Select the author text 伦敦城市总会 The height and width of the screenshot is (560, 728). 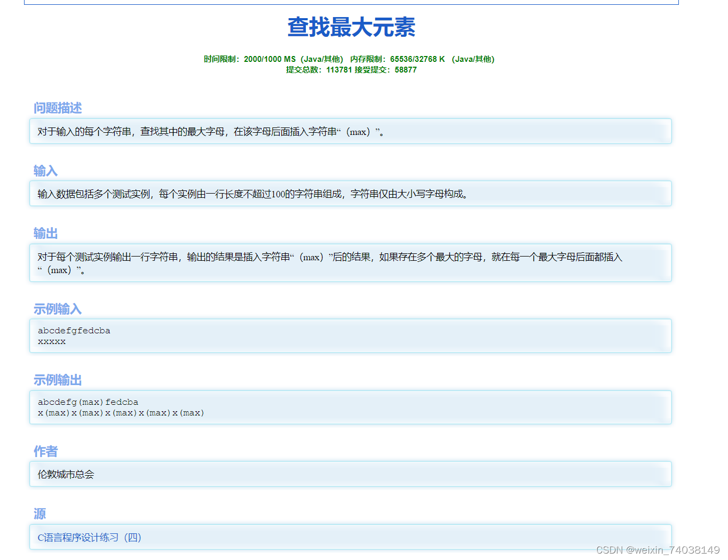(x=65, y=474)
